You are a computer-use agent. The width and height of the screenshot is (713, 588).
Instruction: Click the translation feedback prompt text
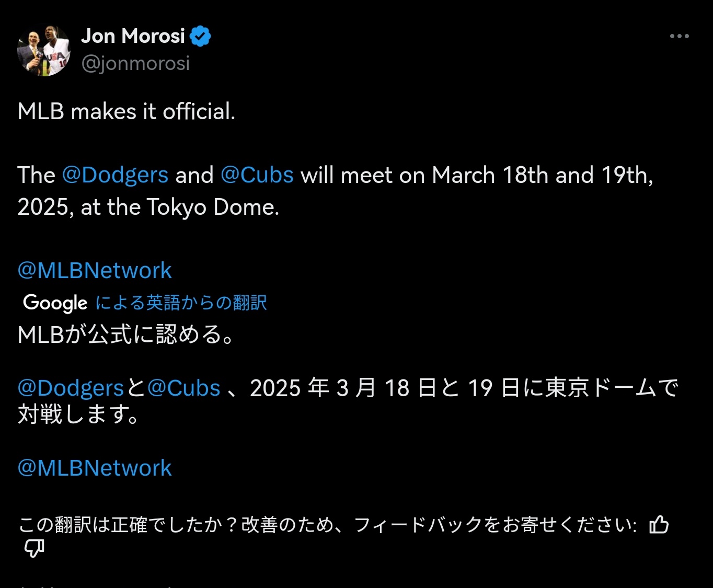[x=327, y=524]
